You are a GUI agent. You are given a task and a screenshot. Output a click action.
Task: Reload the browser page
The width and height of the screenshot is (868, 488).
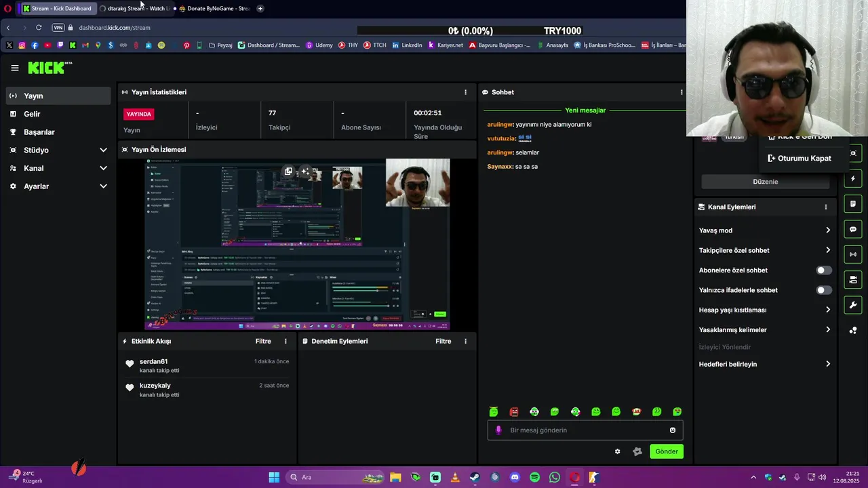click(x=39, y=28)
